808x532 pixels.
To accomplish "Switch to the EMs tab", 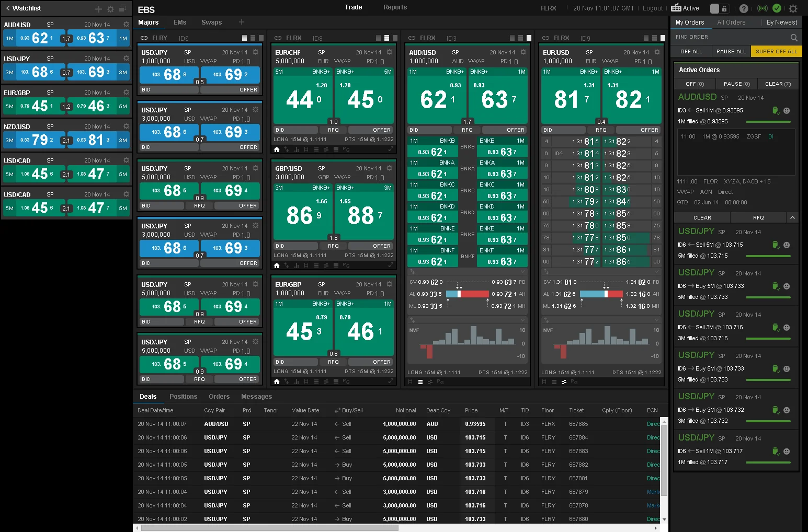I will pos(180,22).
